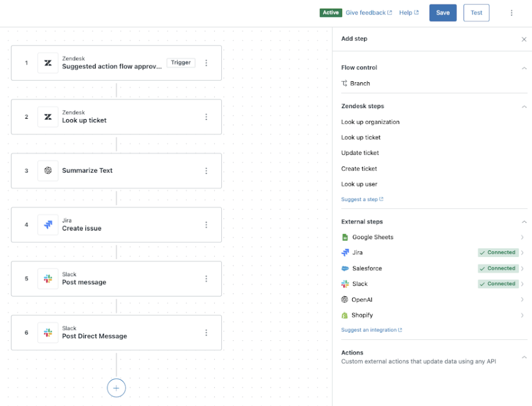This screenshot has width=532, height=406.
Task: Collapse the Zendesk steps section
Action: pos(524,106)
